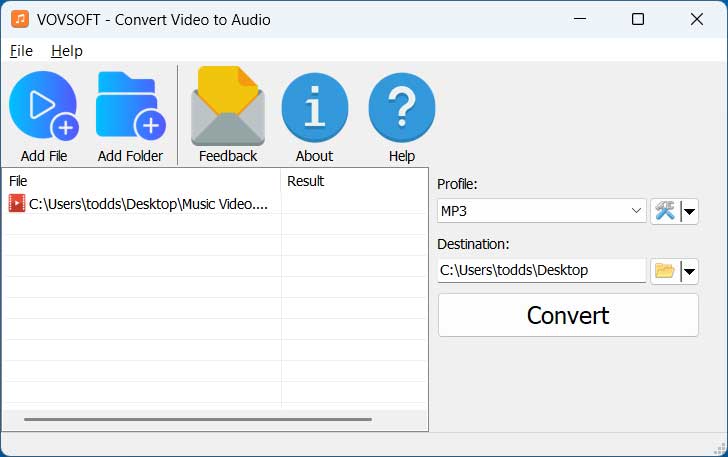
Task: Click the Add File toolbar icon
Action: tap(44, 106)
